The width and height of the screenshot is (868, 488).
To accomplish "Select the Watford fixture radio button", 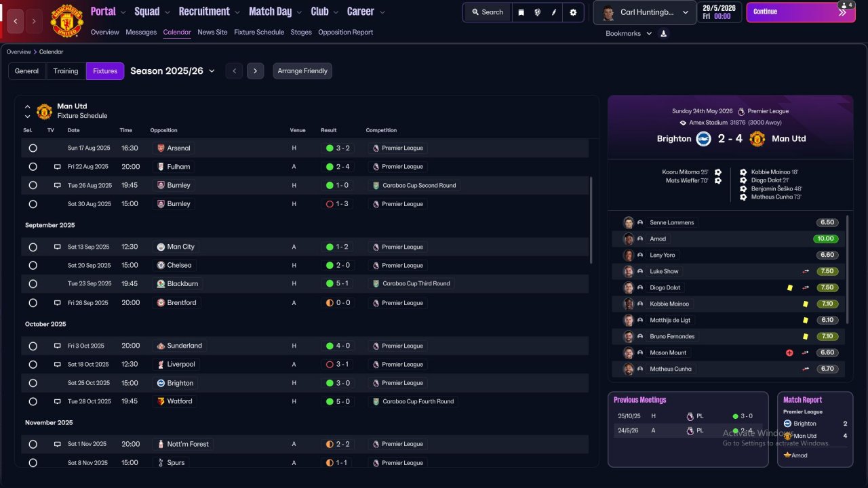I will pos(33,401).
